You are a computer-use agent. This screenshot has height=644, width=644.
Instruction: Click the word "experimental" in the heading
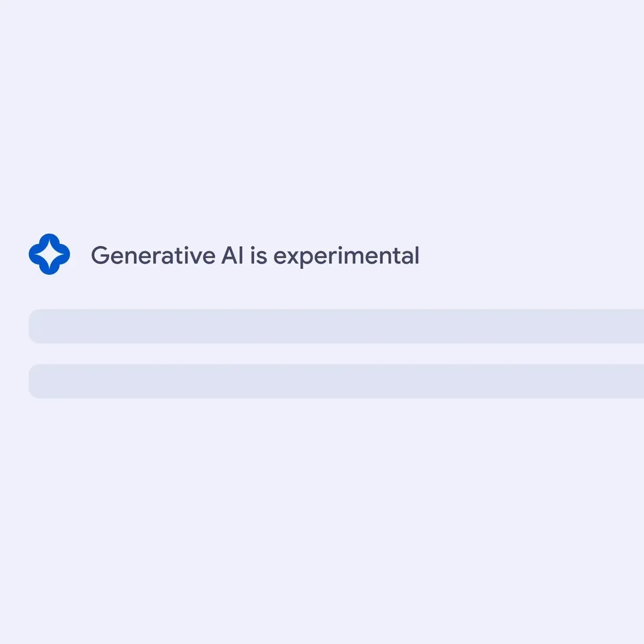point(346,256)
